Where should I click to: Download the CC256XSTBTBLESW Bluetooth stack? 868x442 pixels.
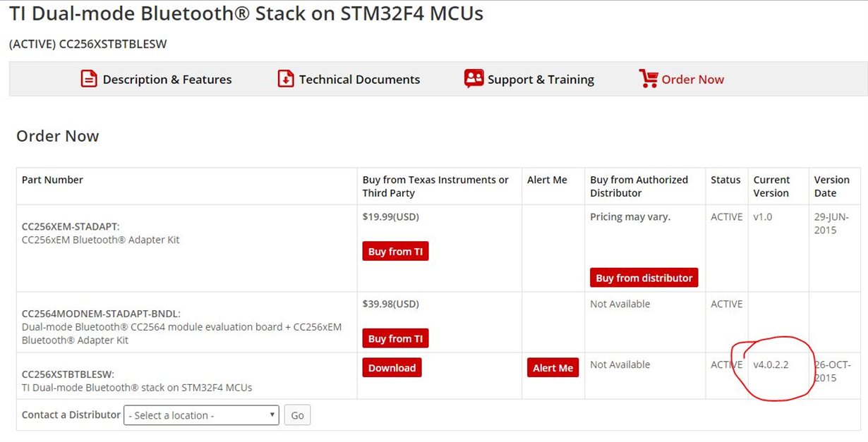392,368
